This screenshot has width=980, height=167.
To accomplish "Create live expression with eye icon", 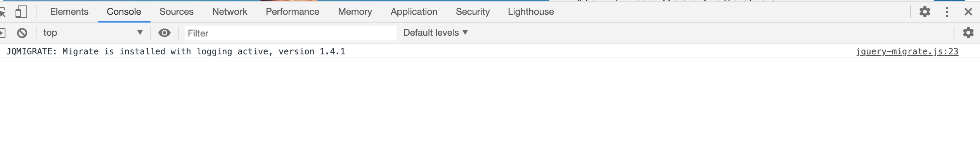I will (164, 33).
